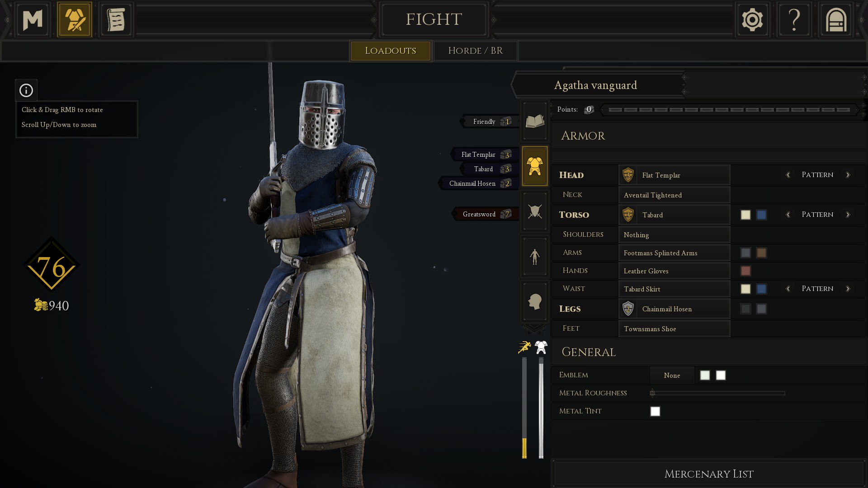Click the exit door icon
This screenshot has height=488, width=868.
[x=836, y=19]
